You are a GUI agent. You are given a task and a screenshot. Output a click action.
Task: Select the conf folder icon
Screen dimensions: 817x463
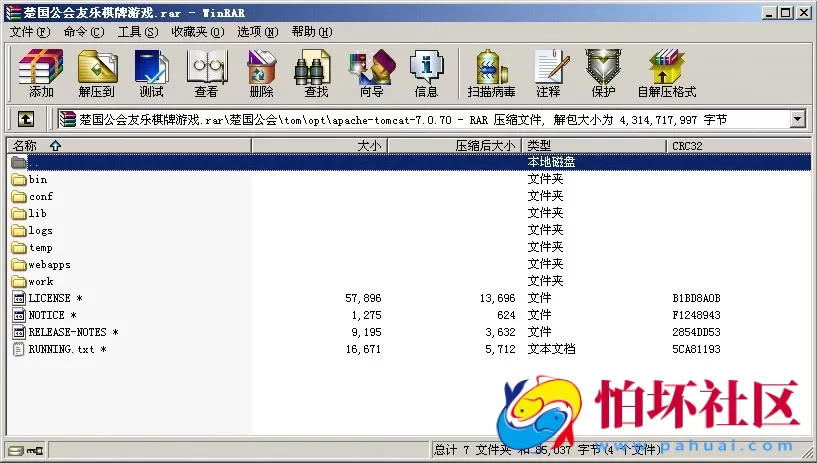point(19,196)
